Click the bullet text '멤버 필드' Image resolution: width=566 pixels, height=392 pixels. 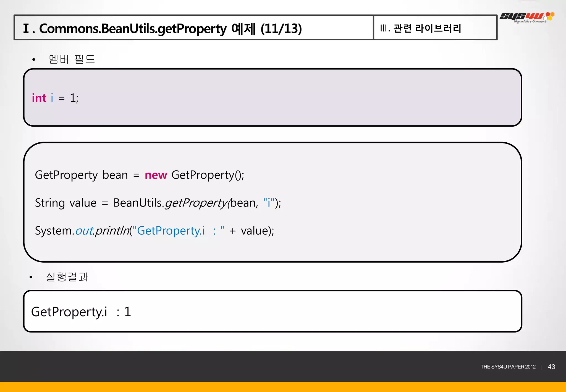tap(72, 59)
